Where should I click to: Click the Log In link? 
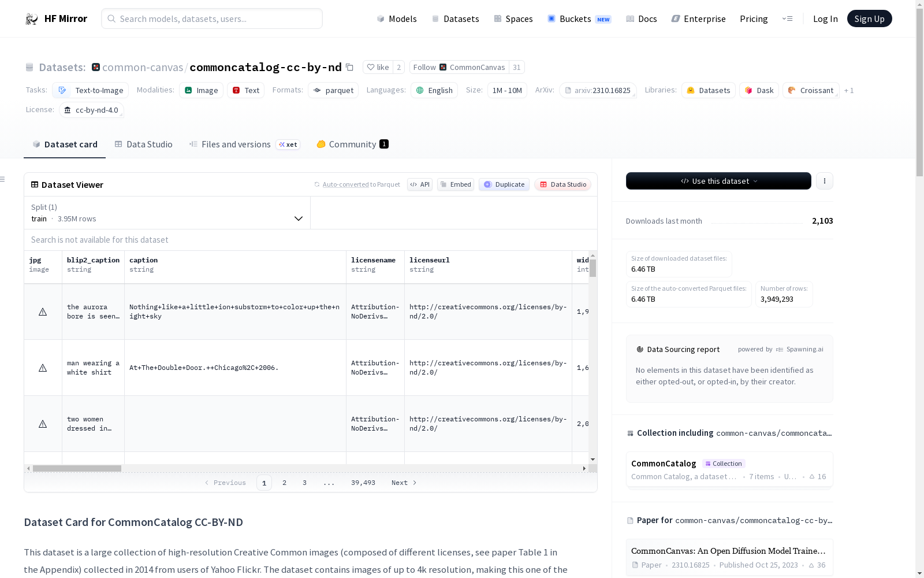825,18
